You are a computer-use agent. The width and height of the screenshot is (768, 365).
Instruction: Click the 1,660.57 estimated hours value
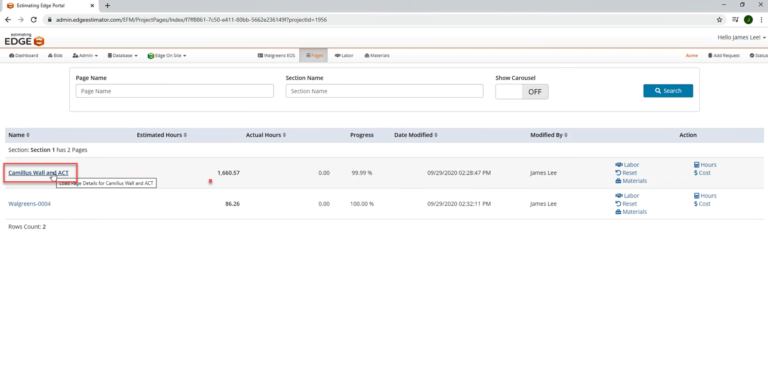pyautogui.click(x=228, y=173)
